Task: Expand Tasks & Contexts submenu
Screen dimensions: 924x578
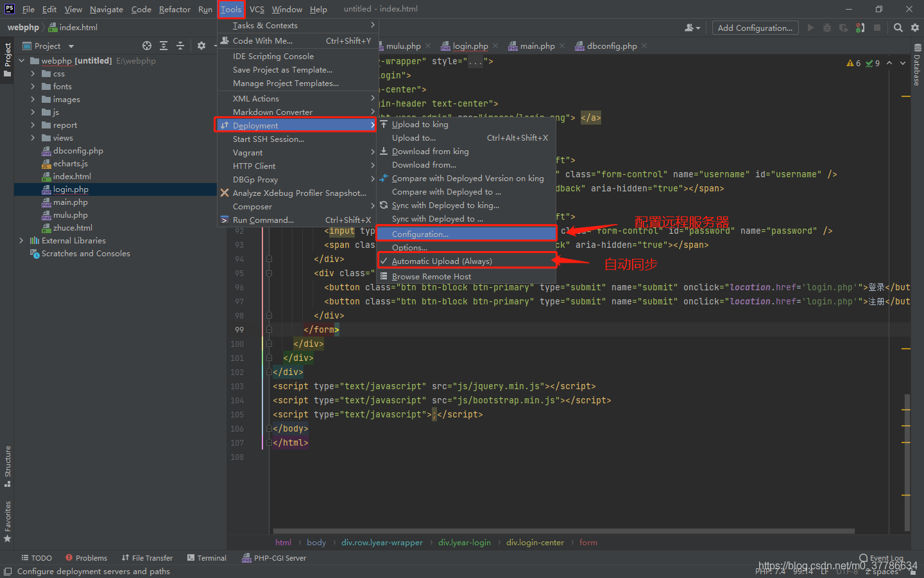Action: pyautogui.click(x=298, y=25)
